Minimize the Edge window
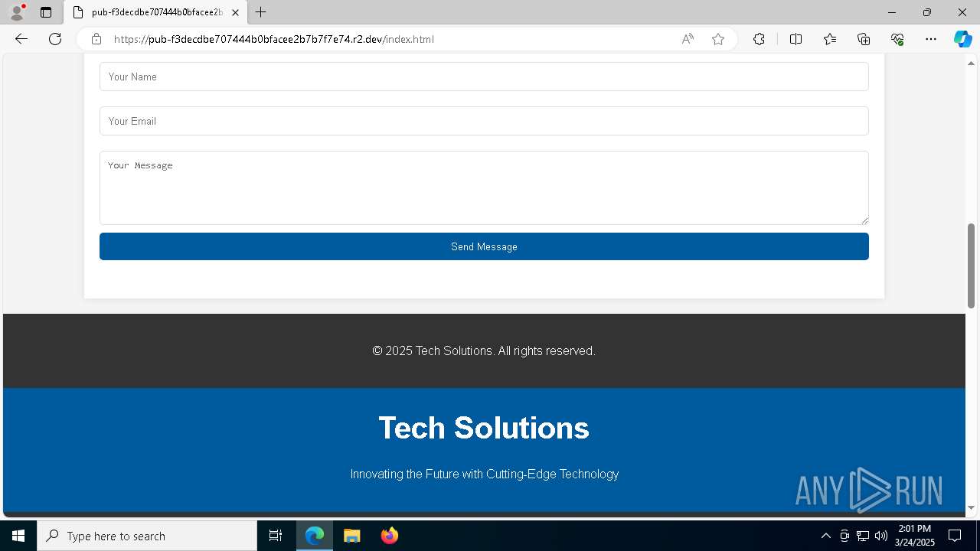Screen dimensions: 980x551 pos(892,12)
